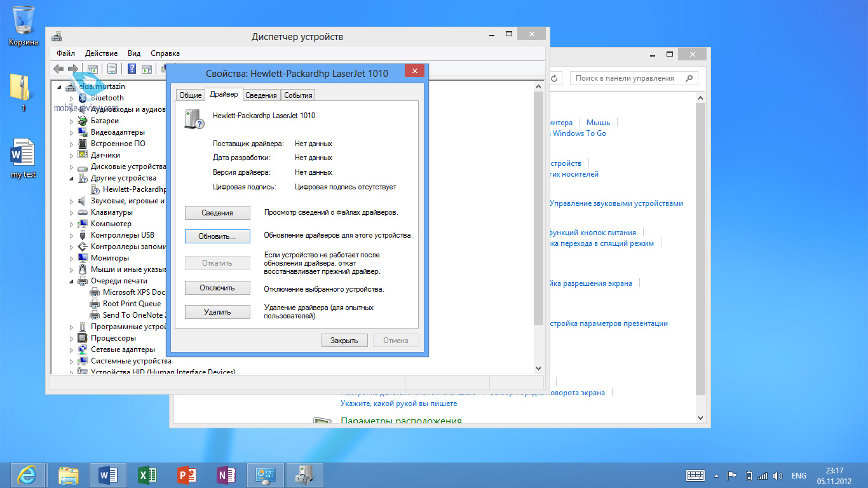This screenshot has width=868, height=488.
Task: Select the Видеоадаптеры display adapter icon
Action: pyautogui.click(x=83, y=132)
